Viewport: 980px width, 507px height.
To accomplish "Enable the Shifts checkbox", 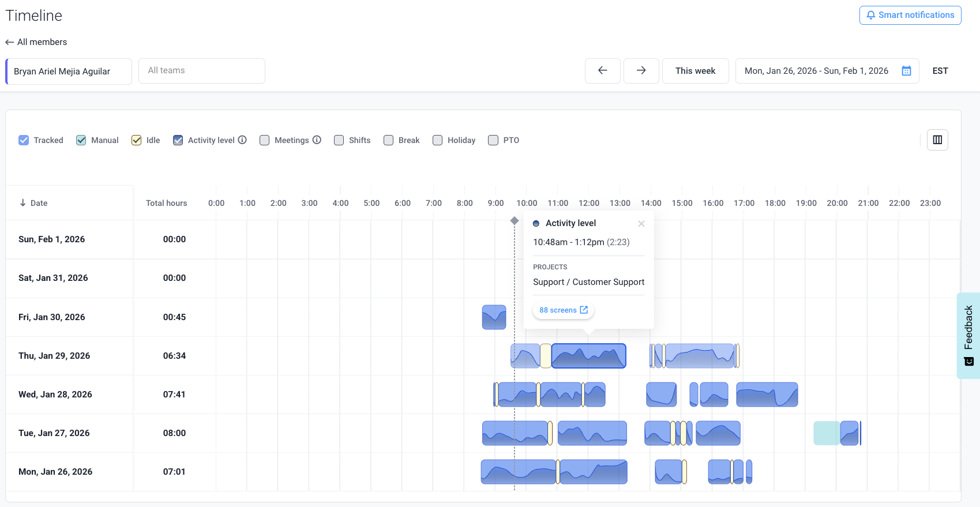I will click(339, 140).
